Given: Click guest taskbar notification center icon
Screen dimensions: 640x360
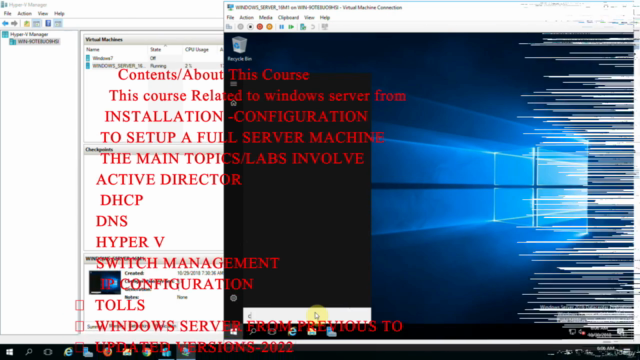Looking at the screenshot, I should pyautogui.click(x=621, y=331).
